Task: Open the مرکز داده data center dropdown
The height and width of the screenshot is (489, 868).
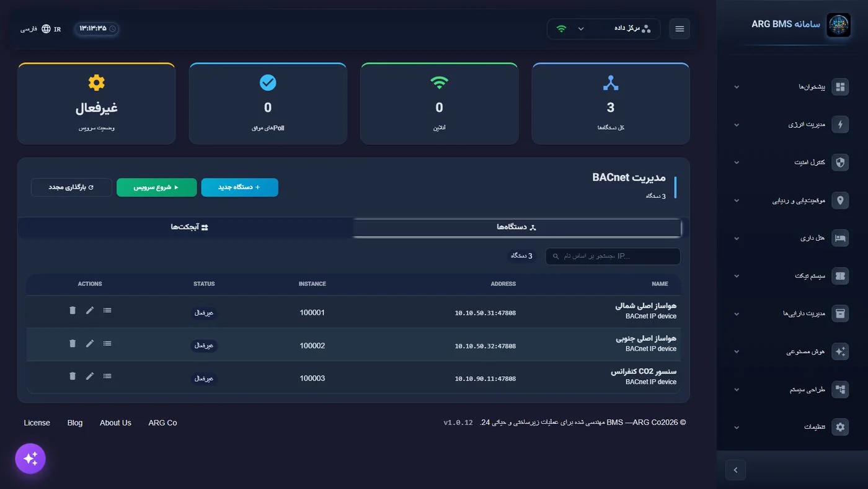Action: (x=603, y=29)
